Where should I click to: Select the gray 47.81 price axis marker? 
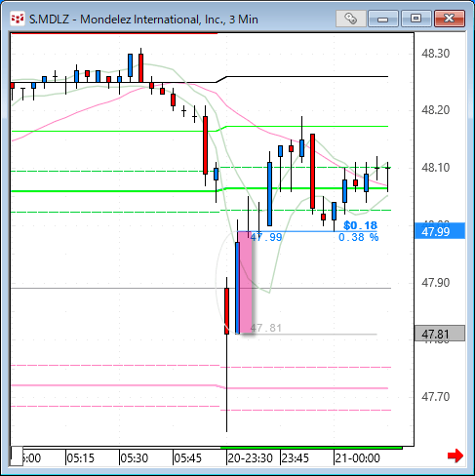click(x=440, y=334)
